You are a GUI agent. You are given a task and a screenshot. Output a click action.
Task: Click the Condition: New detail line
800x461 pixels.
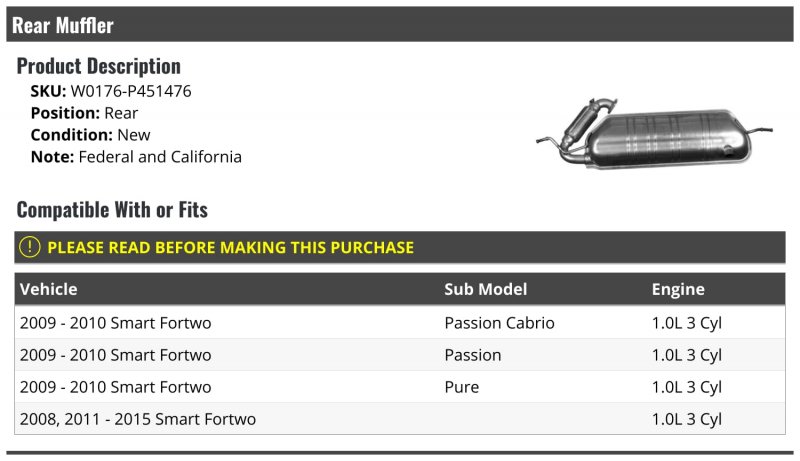pos(90,135)
